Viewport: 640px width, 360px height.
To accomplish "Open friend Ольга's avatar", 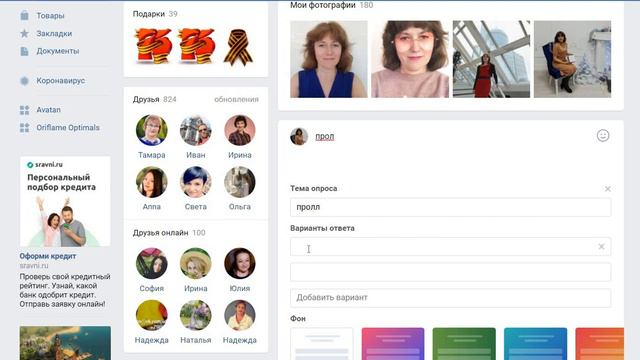I will 240,182.
